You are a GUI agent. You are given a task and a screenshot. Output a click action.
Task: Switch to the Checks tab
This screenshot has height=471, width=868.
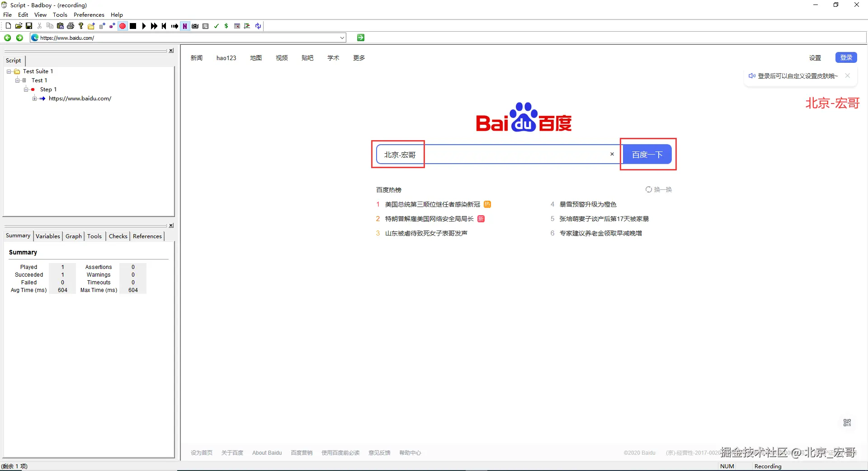click(x=118, y=236)
